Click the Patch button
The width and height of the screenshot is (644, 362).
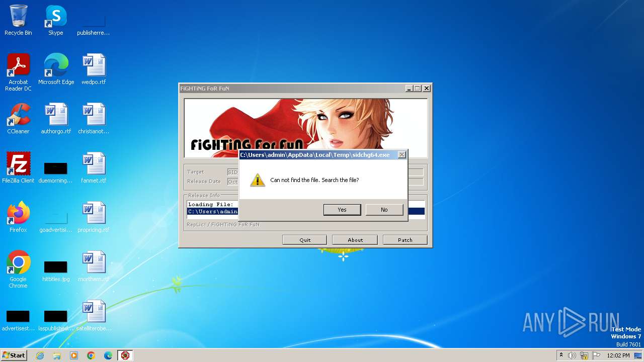(405, 240)
